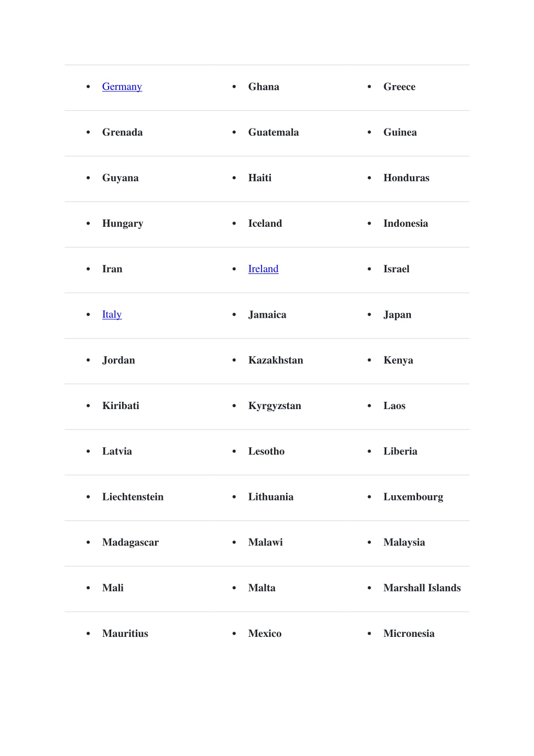The height and width of the screenshot is (756, 534).
Task: Click the Iceland entry
Action: tap(265, 223)
